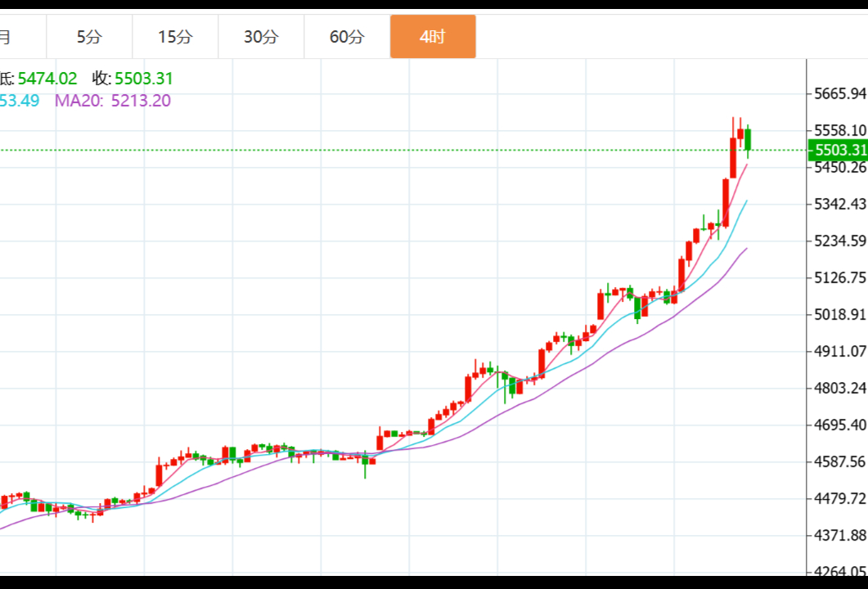This screenshot has height=589, width=868.
Task: Click the latest green candlestick at far right
Action: click(x=748, y=139)
